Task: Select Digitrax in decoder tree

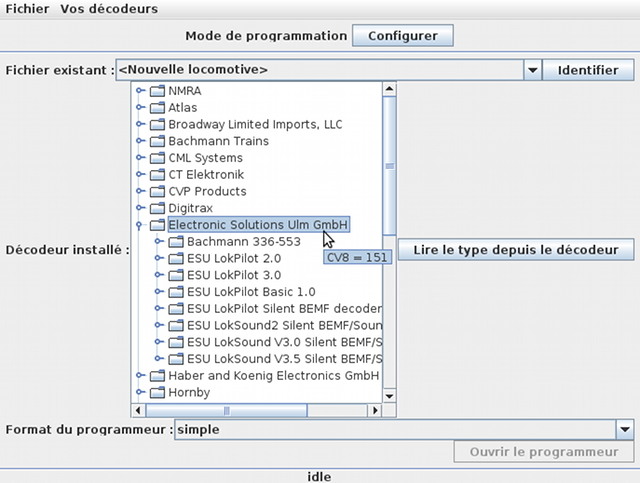Action: pos(191,208)
